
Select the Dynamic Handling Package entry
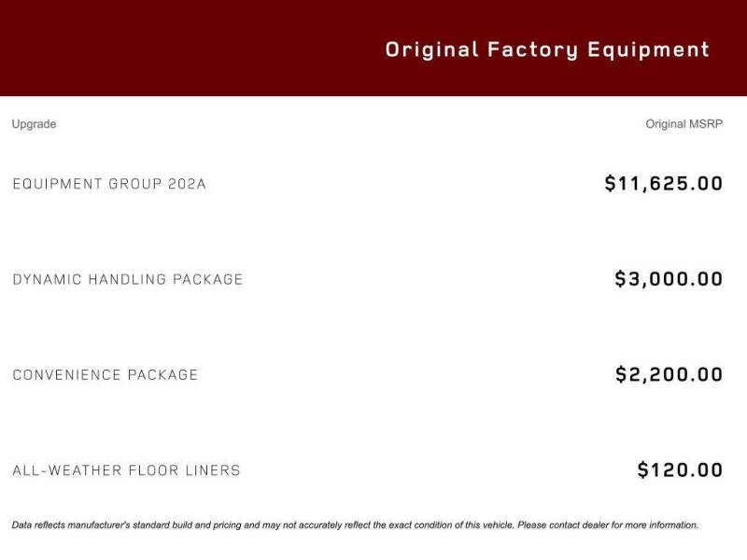(x=128, y=279)
